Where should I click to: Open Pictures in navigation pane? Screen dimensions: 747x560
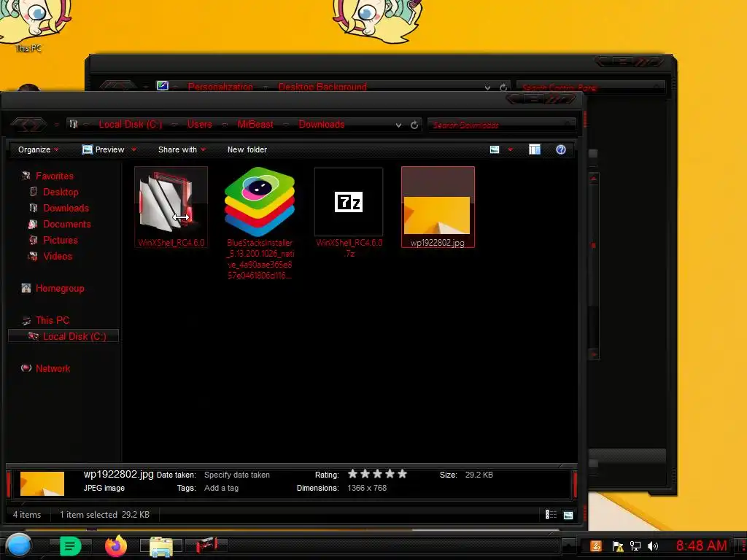tap(60, 240)
